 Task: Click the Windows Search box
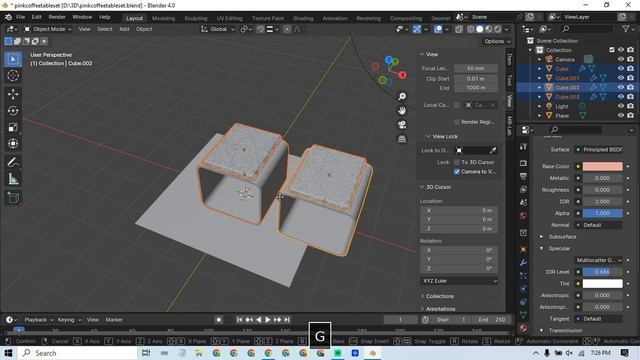(x=78, y=353)
